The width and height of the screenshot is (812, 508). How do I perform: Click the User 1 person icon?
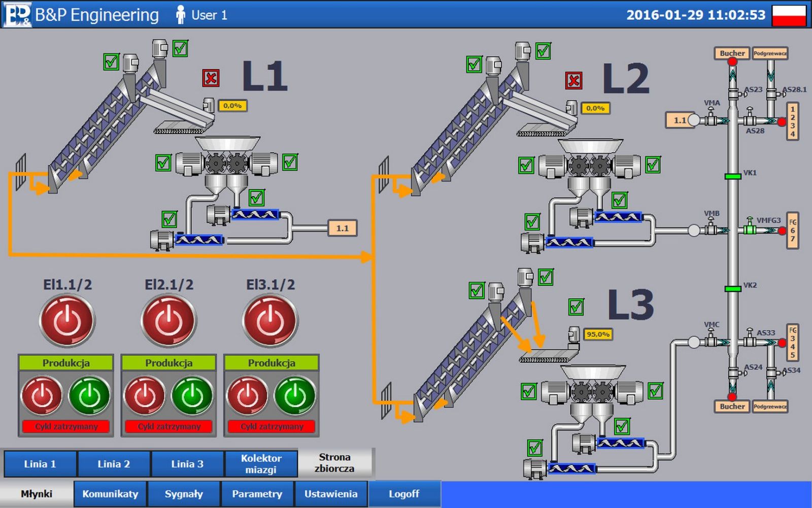click(180, 15)
